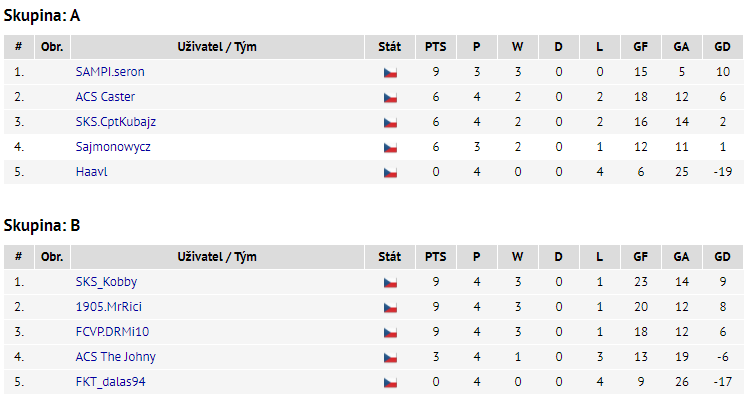The image size is (749, 398).
Task: Open the ACS The Johny link
Action: pyautogui.click(x=116, y=357)
